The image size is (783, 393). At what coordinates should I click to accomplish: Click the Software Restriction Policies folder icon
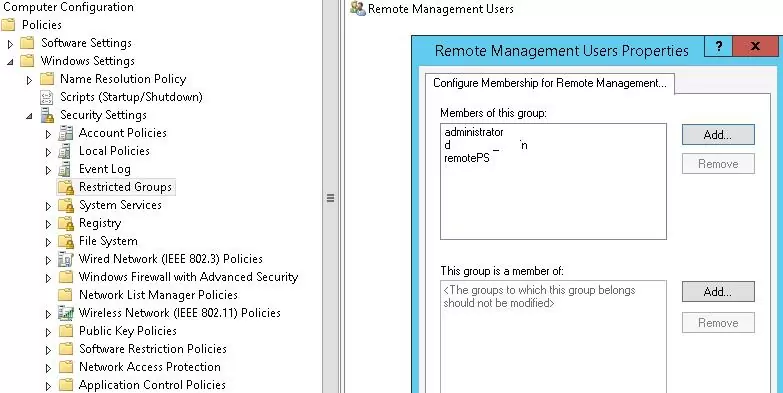[65, 349]
